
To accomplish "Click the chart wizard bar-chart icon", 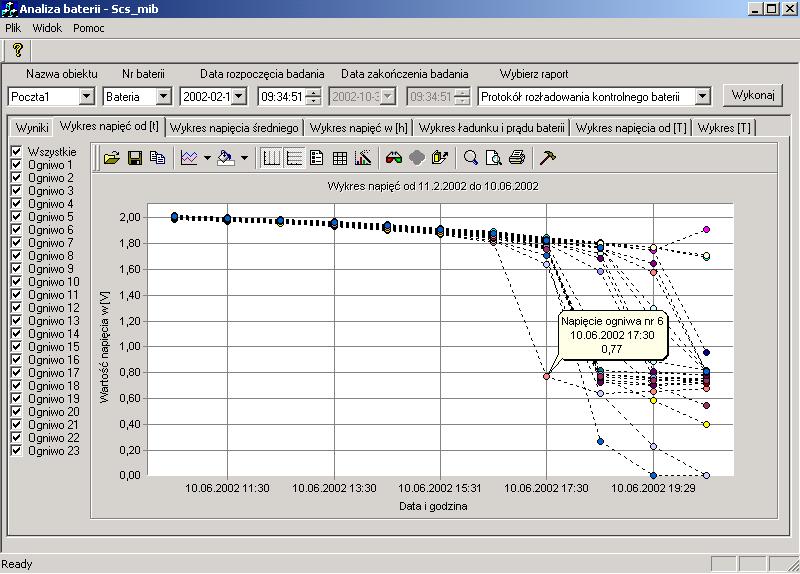I will coord(363,158).
